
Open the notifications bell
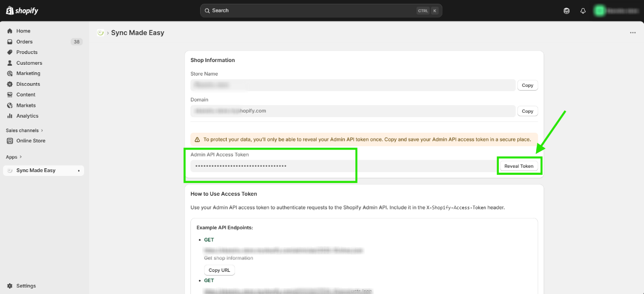583,11
